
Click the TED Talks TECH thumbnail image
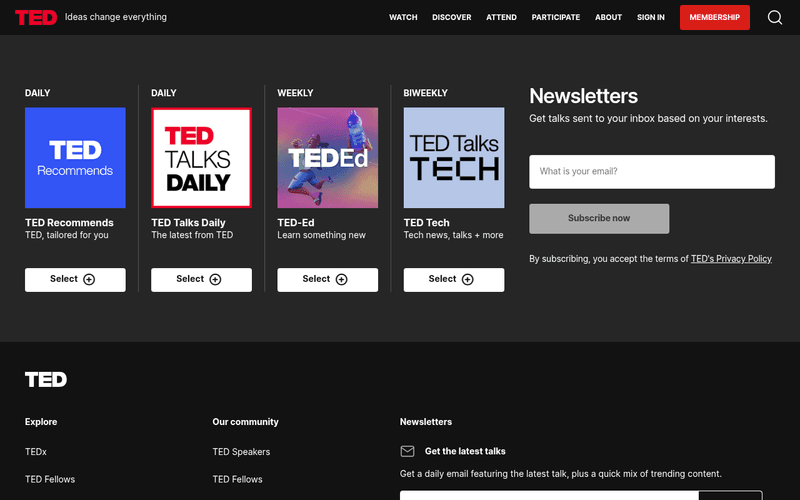click(x=454, y=158)
